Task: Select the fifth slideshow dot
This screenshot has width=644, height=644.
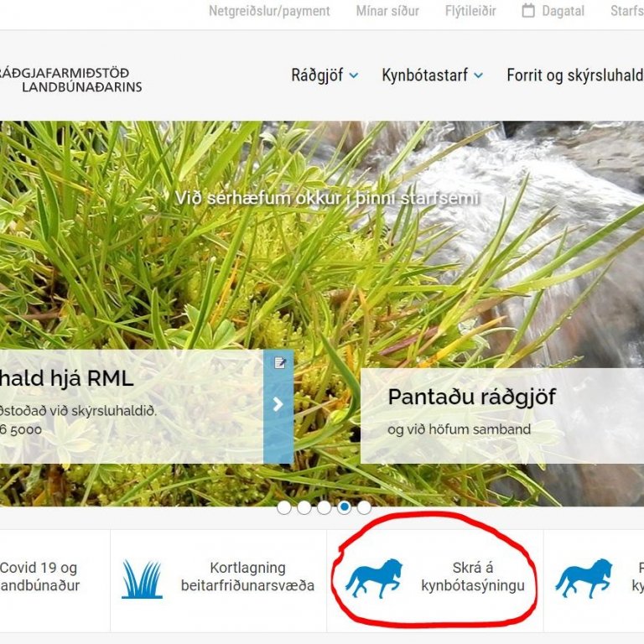Action: pos(364,507)
